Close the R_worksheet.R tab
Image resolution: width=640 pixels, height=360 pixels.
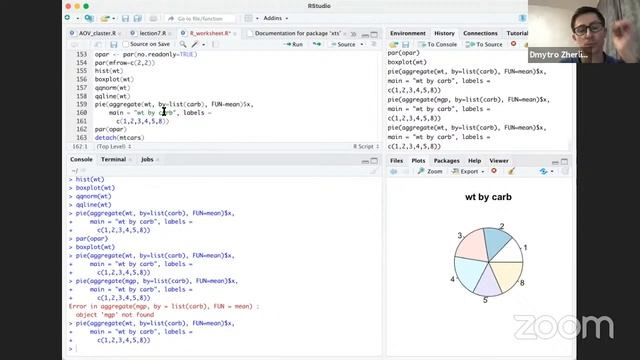click(x=235, y=33)
